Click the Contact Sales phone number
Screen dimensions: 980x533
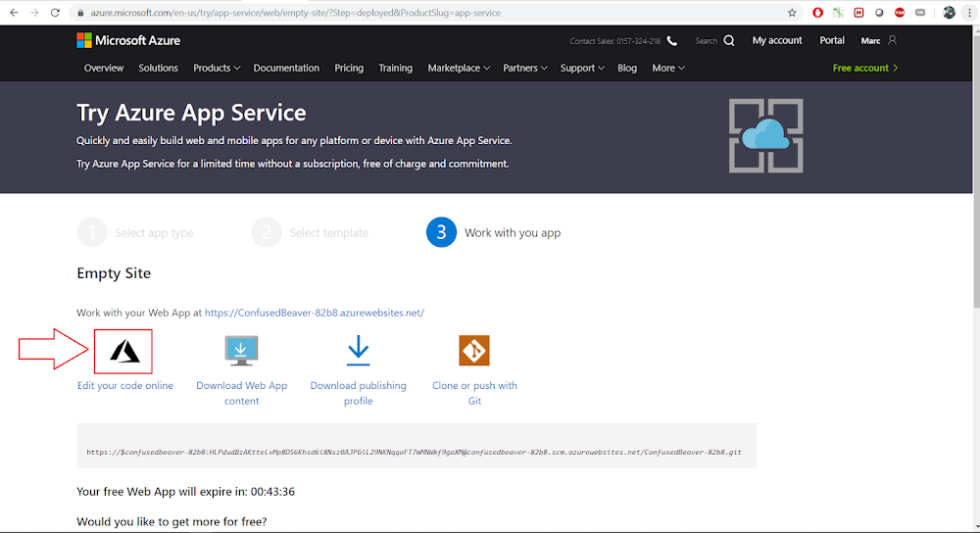(638, 41)
